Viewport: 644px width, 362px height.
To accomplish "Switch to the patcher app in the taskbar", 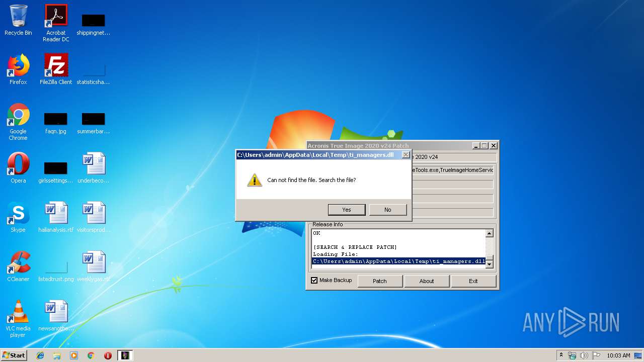I will point(125,355).
